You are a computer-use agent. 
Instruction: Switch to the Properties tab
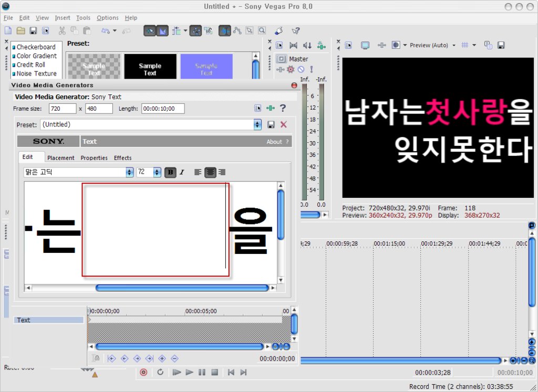94,158
